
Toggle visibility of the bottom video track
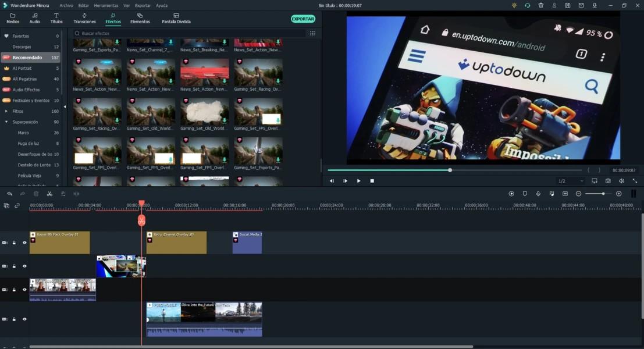[x=24, y=319]
